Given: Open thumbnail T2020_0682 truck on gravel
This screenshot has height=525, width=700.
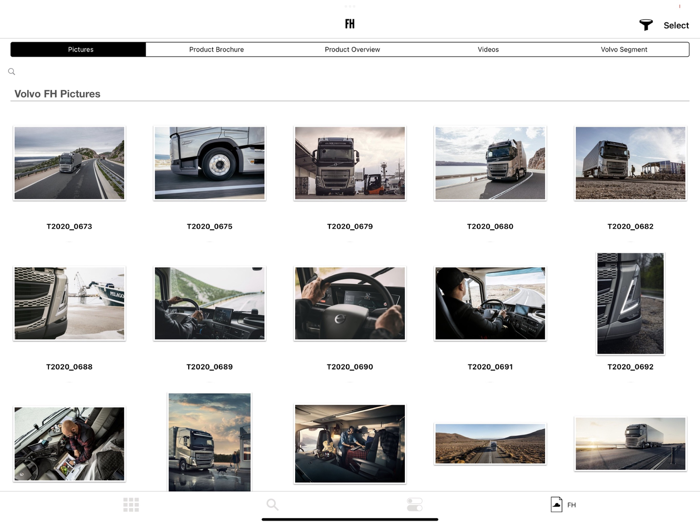Looking at the screenshot, I should point(630,163).
